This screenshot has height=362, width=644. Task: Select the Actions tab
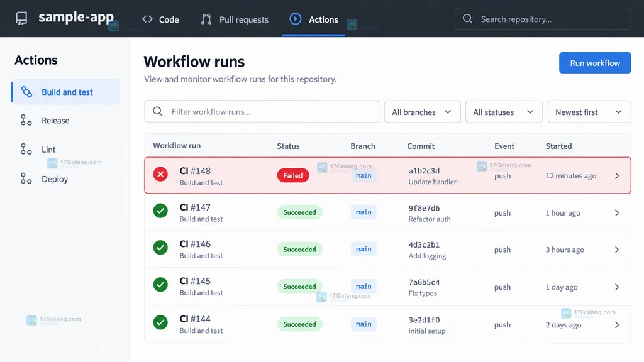click(x=314, y=19)
